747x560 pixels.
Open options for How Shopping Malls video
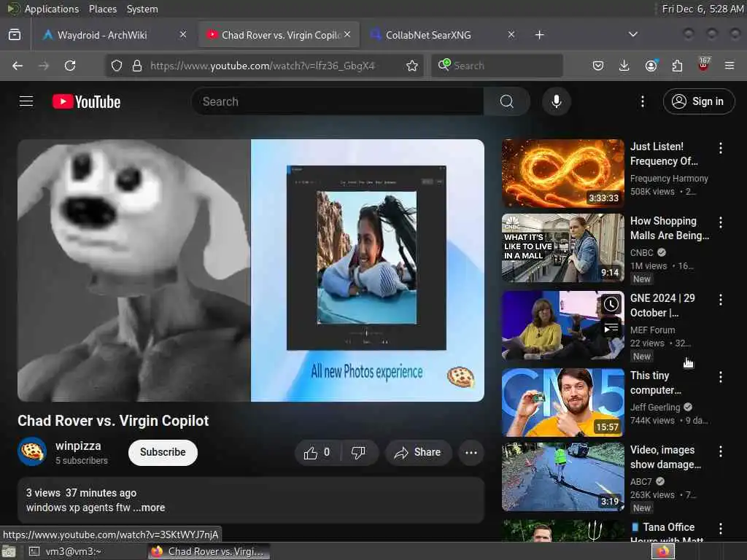[720, 222]
